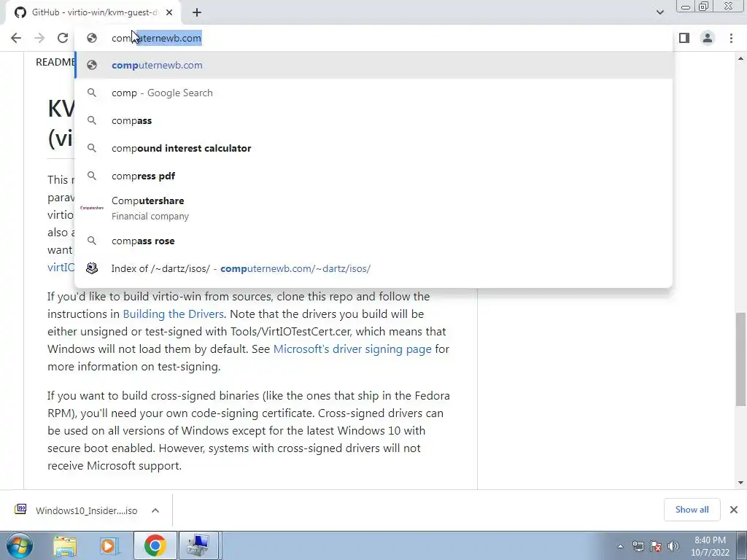This screenshot has width=747, height=560.
Task: Select the 'comp - Google Search' suggestion
Action: (x=373, y=93)
